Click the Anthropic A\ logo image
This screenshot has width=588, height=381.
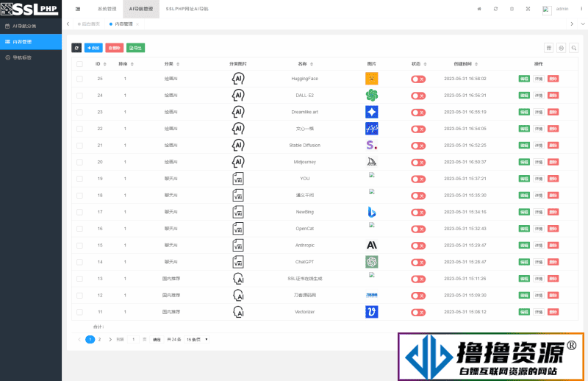coord(372,245)
